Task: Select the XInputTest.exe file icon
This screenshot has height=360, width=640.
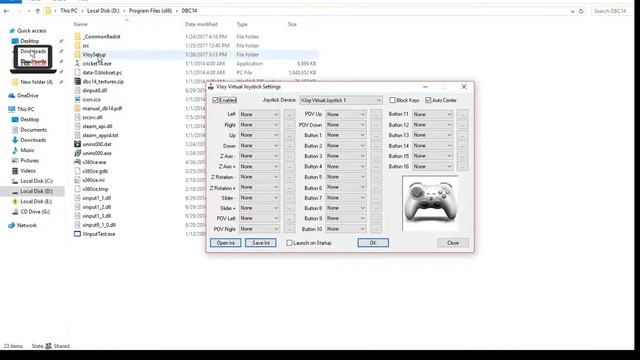Action: tap(78, 234)
